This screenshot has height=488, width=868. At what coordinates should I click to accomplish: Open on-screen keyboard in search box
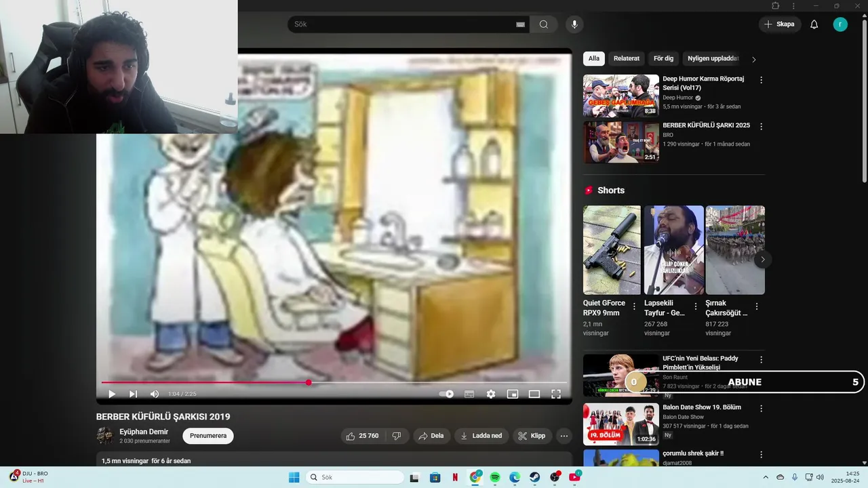click(520, 24)
